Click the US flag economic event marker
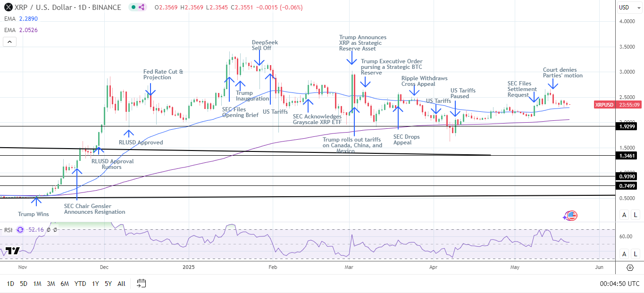This screenshot has height=293, width=644. coord(571,216)
